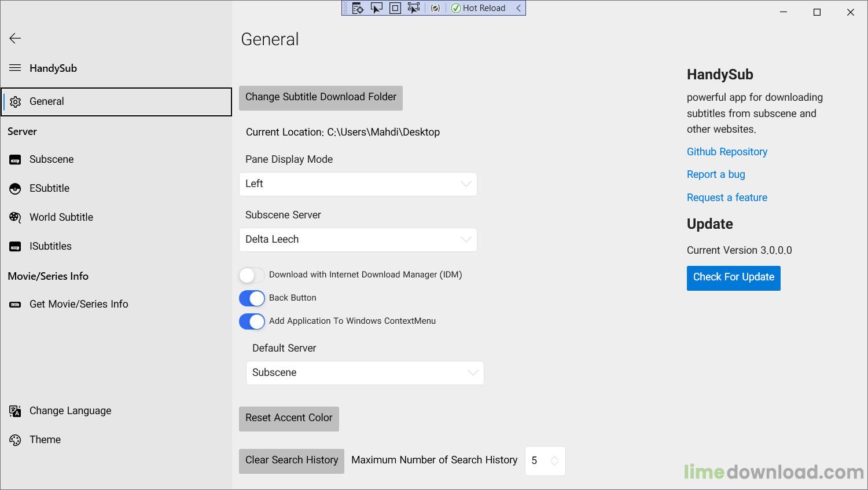Click Change Subtitle Download Folder button

click(321, 97)
